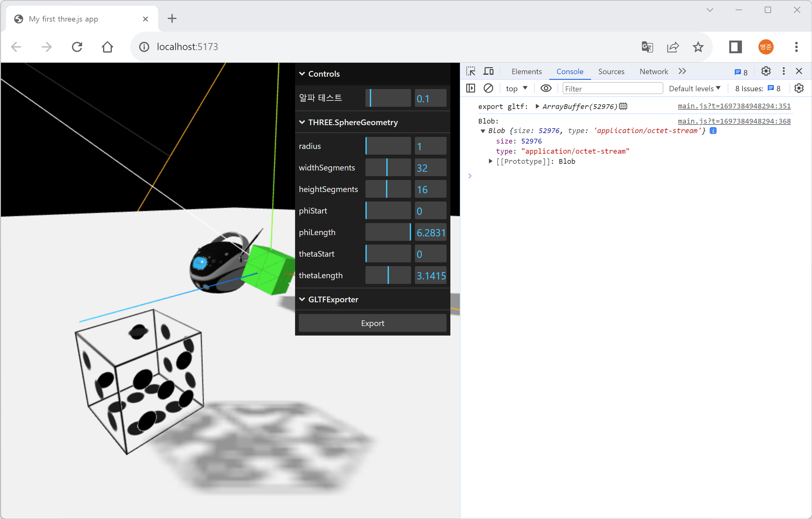This screenshot has height=519, width=812.
Task: Switch to the Sources tab
Action: (611, 71)
